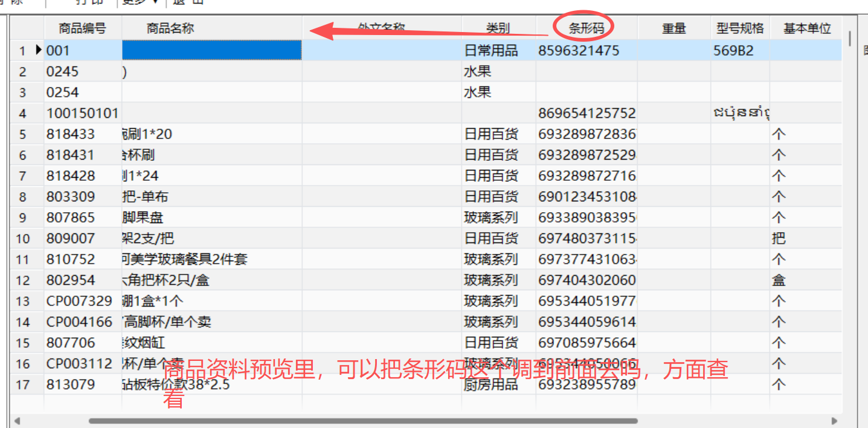Click 玻璃系列 category in row 807865

[499, 217]
